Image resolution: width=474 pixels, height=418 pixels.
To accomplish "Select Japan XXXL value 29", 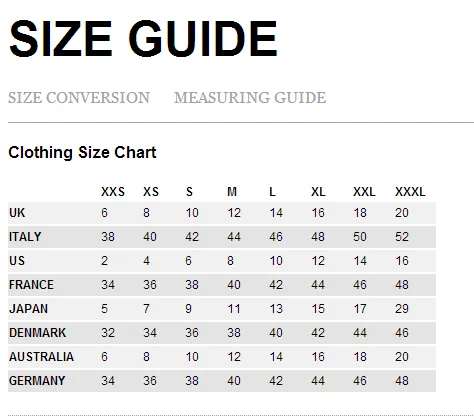I will coord(402,309).
